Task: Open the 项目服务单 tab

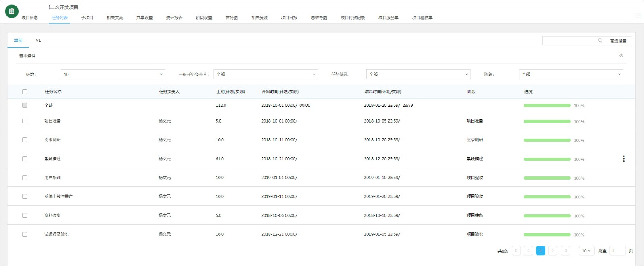Action: point(388,18)
